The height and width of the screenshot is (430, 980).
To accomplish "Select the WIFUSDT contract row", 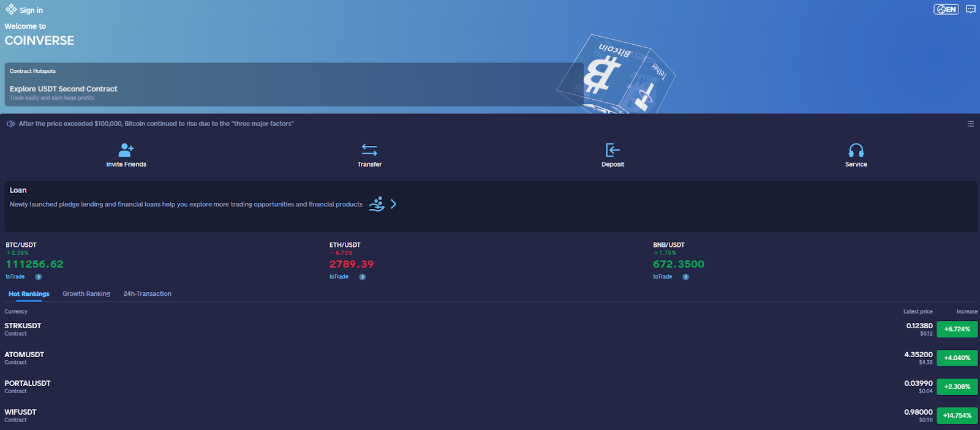I will click(x=21, y=415).
